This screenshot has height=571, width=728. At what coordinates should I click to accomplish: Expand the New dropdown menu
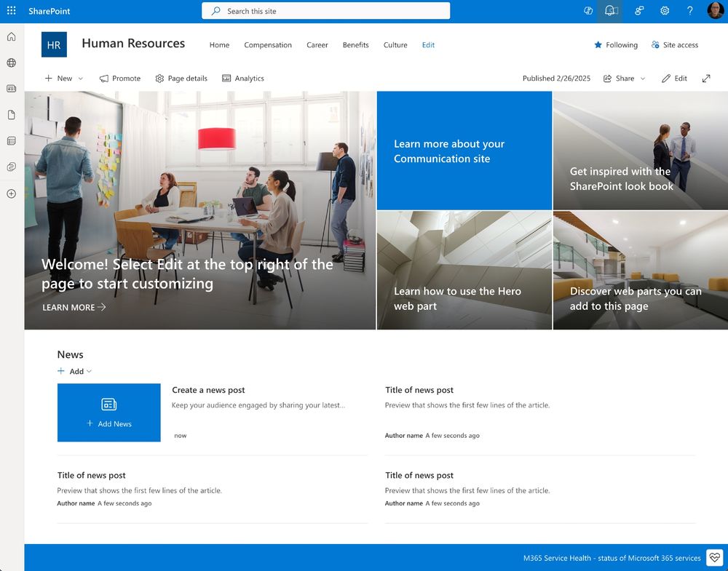80,79
